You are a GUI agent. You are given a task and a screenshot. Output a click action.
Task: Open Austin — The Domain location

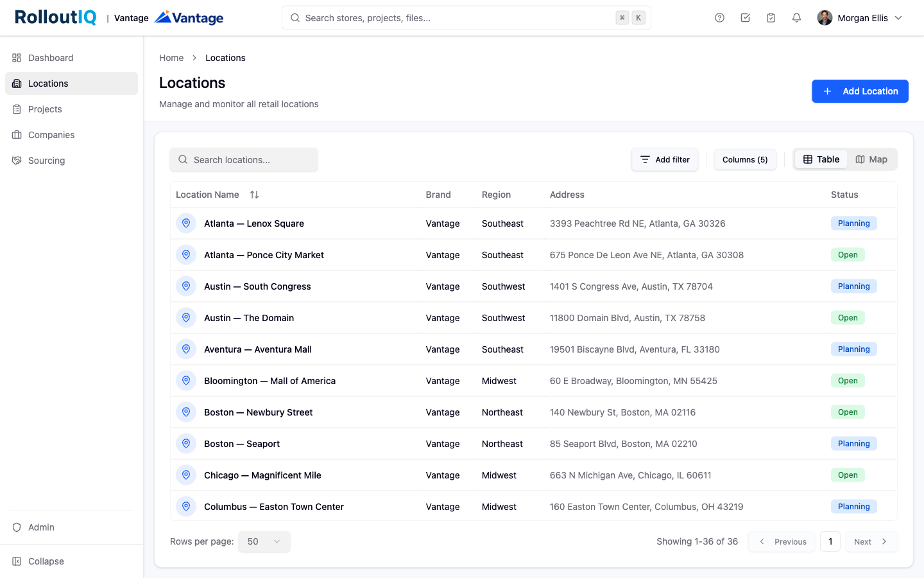coord(249,318)
